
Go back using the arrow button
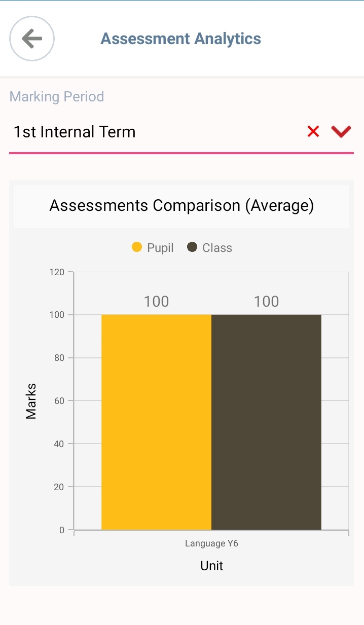[x=32, y=39]
